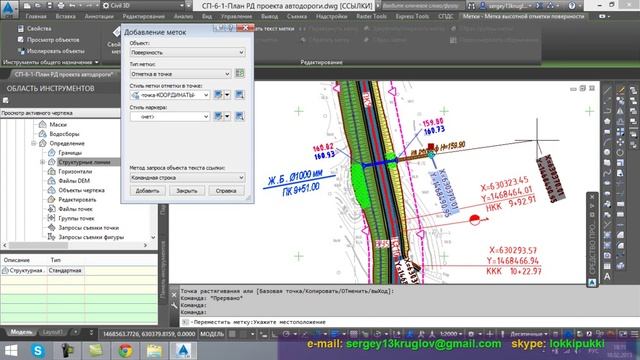Viewport: 640px width, 360px height.
Task: Click the 'Стандартная' table cell
Action: [x=66, y=270]
